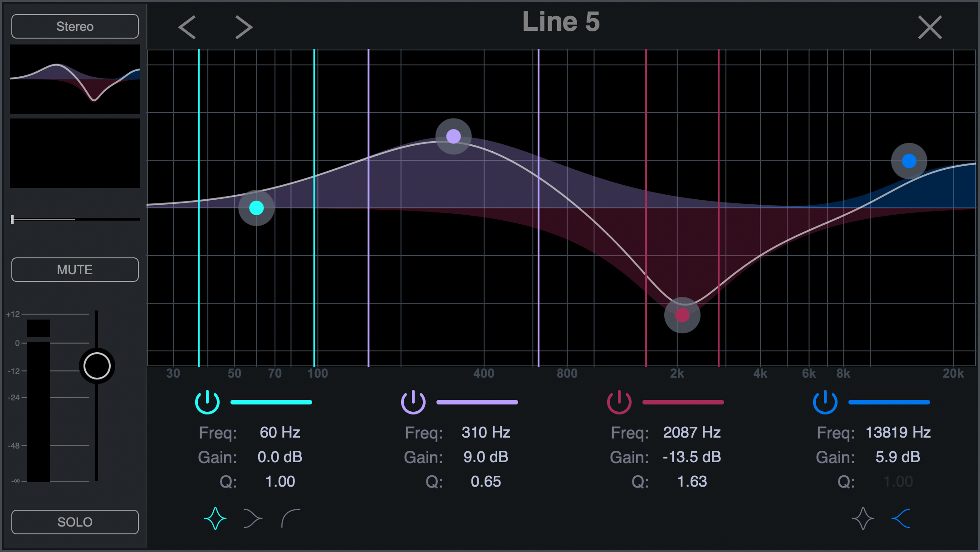Click the purple band 2 EQ node
This screenshot has width=980, height=552.
pos(453,136)
